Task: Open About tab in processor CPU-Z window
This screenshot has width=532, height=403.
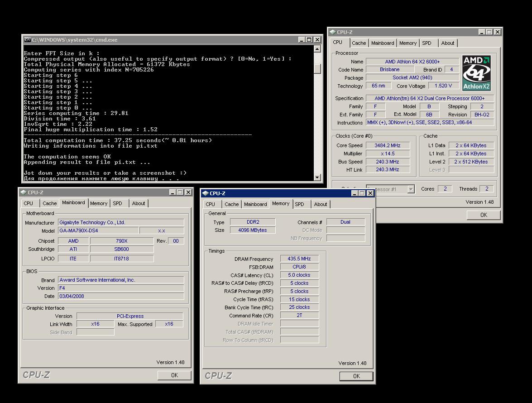Action: [x=447, y=43]
